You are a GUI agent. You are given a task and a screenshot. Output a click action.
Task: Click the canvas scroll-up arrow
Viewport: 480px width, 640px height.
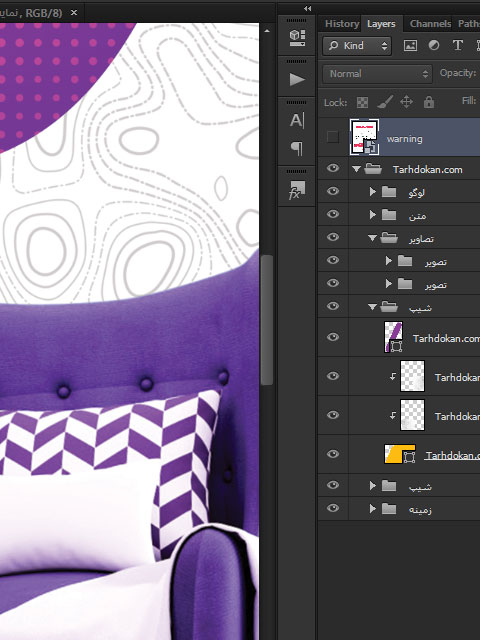(x=267, y=31)
